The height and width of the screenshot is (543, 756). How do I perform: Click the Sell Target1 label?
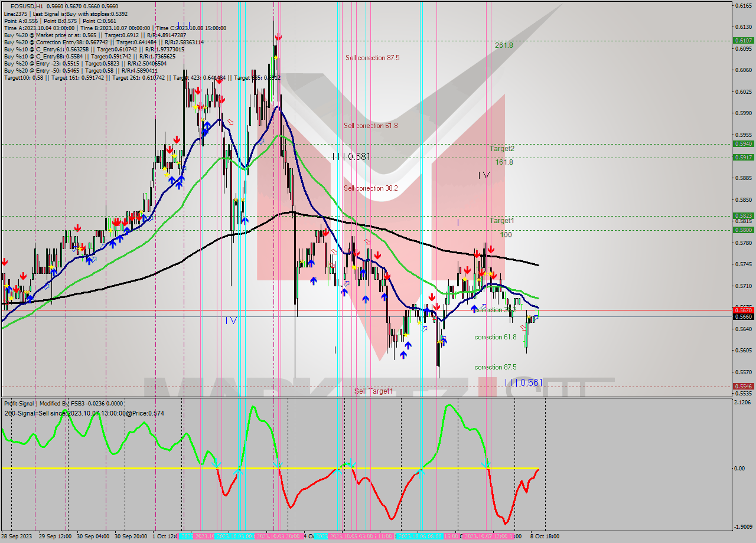tap(373, 391)
